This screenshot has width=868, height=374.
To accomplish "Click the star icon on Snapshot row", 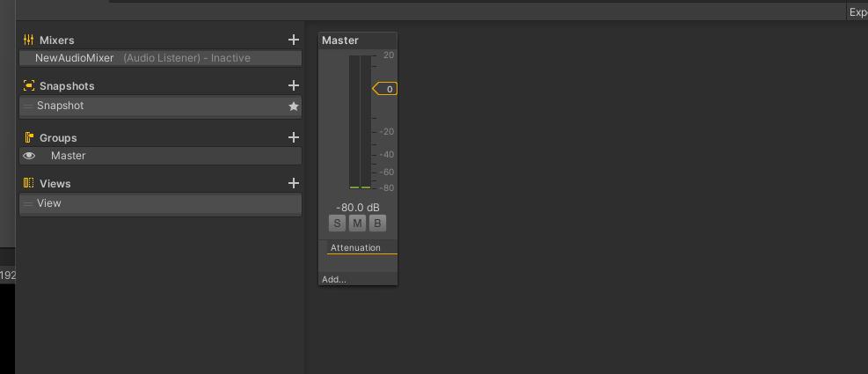I will (x=294, y=106).
